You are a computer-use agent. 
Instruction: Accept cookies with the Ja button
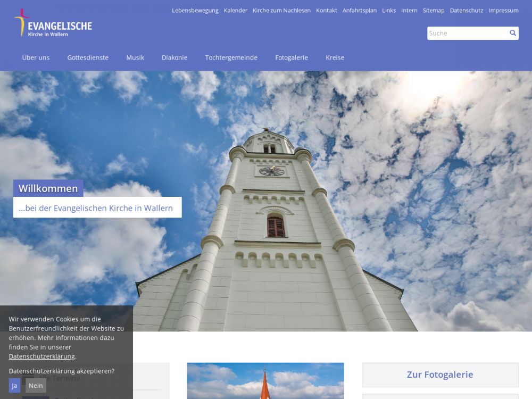pyautogui.click(x=14, y=386)
